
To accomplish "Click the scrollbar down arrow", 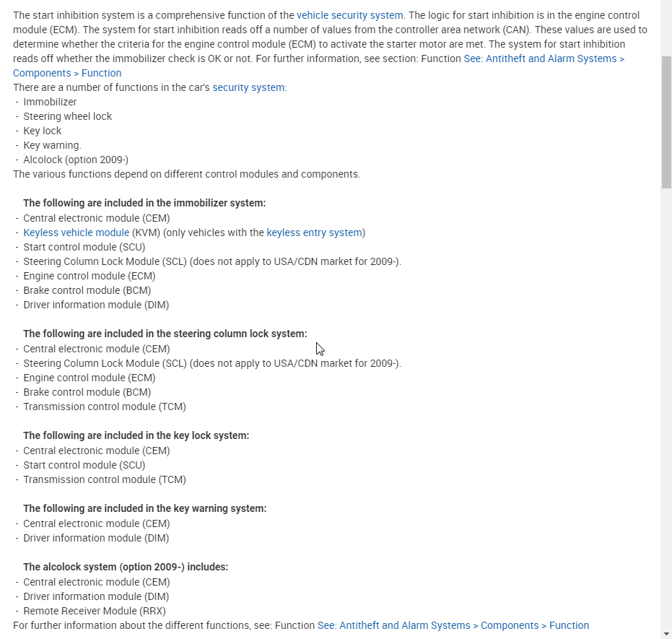I will click(x=666, y=633).
